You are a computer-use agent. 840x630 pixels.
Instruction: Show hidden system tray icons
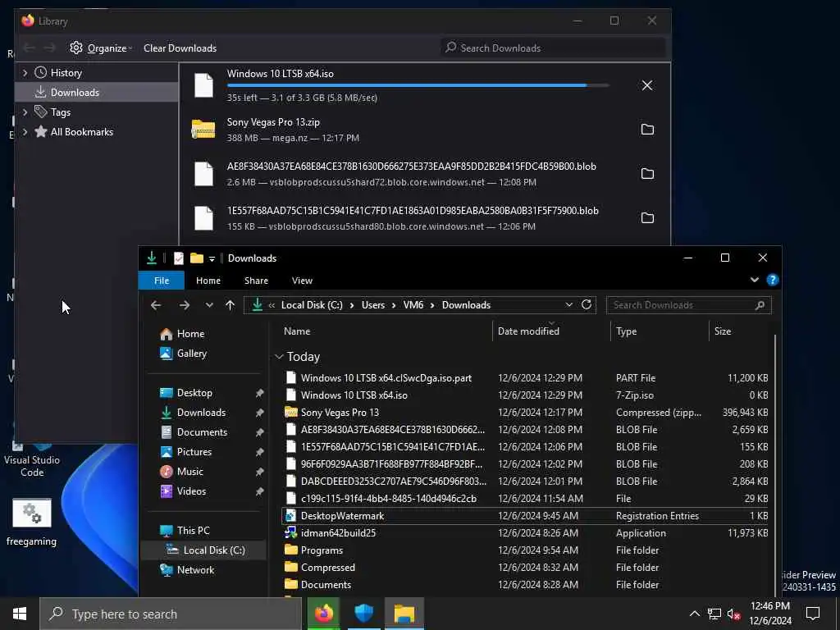(x=694, y=614)
